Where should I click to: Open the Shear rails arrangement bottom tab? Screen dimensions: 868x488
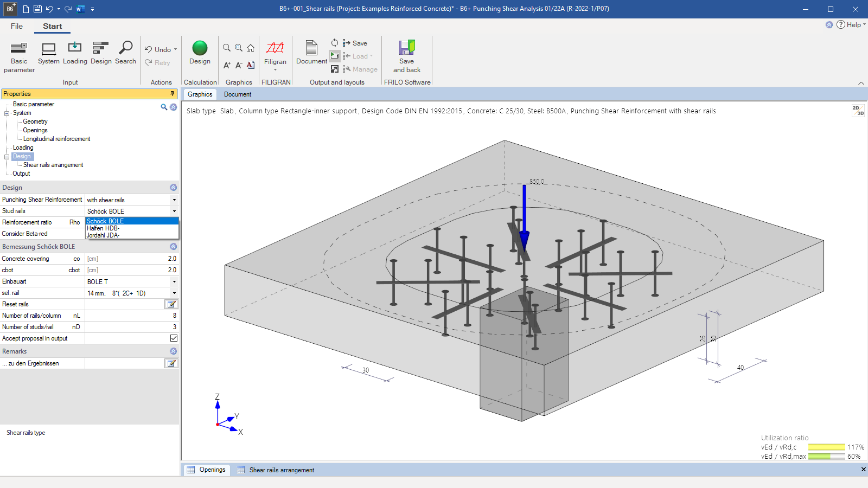coord(276,470)
